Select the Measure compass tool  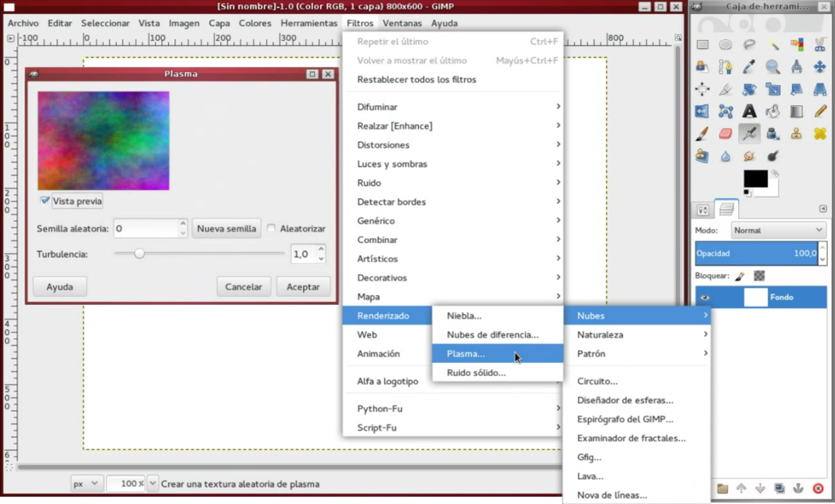pos(797,67)
